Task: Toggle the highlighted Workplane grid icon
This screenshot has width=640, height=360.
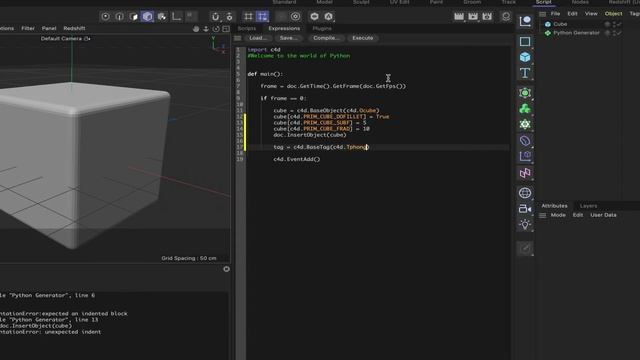Action: tap(262, 16)
